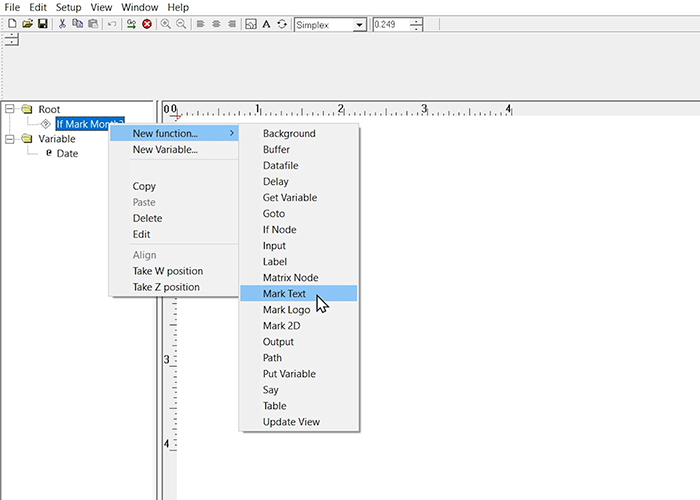This screenshot has height=500, width=700.
Task: Click the rotate/refresh circular arrows icon
Action: (x=282, y=24)
